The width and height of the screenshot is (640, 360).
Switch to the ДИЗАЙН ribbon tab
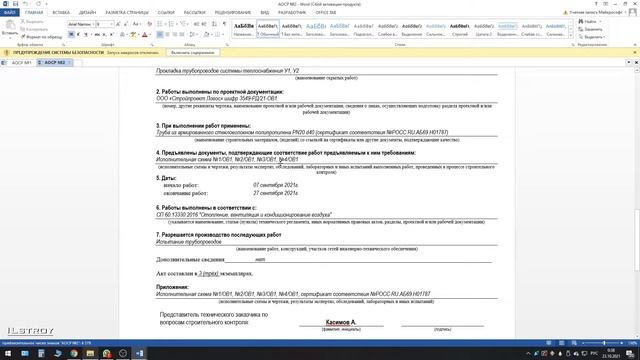pyautogui.click(x=87, y=13)
